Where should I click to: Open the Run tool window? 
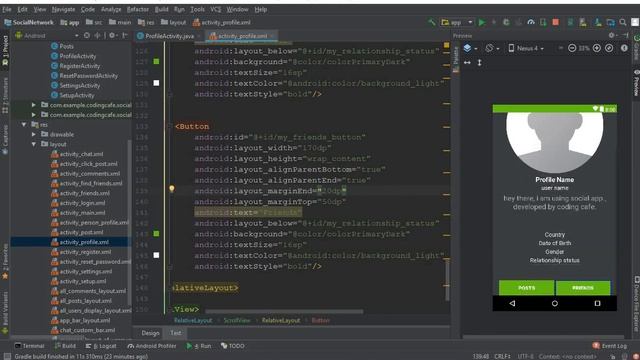pos(199,346)
